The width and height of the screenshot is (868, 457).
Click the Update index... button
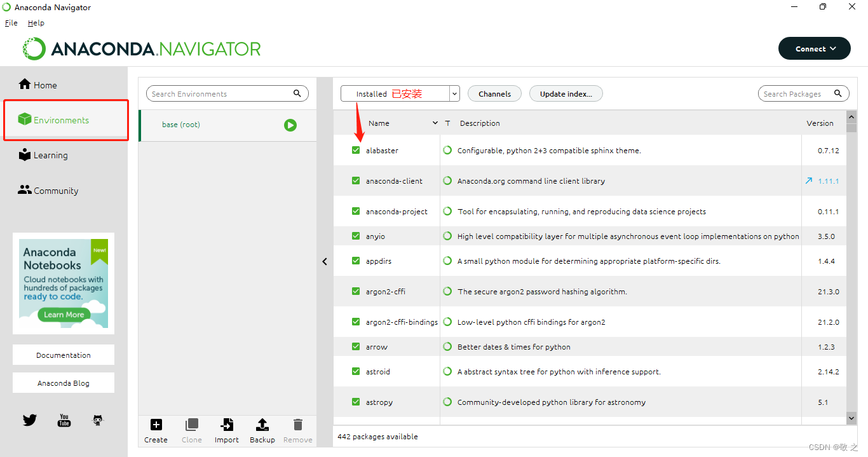coord(566,93)
